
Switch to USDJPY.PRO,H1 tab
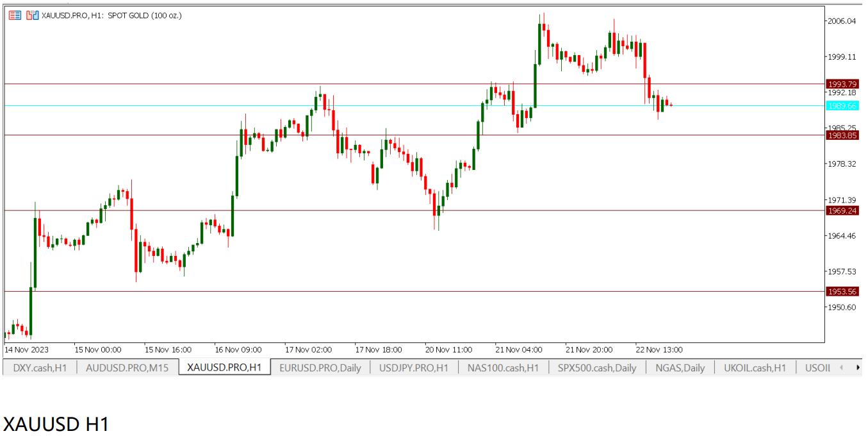(414, 367)
